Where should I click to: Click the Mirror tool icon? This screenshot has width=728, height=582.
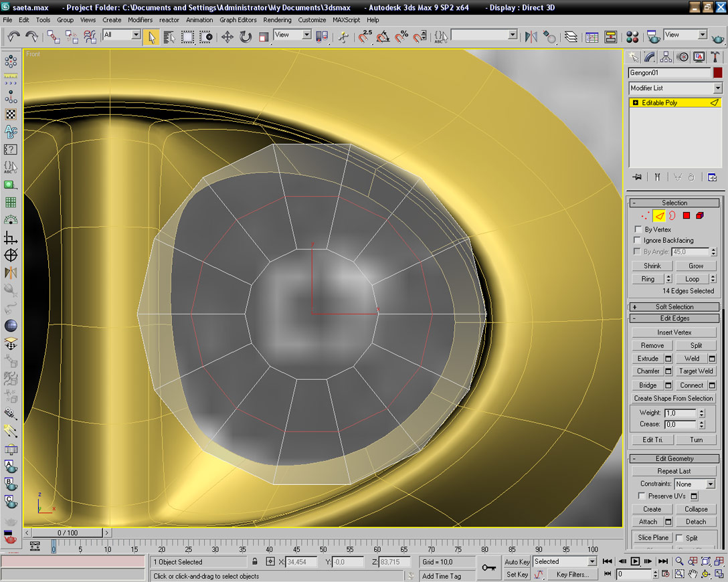[531, 37]
